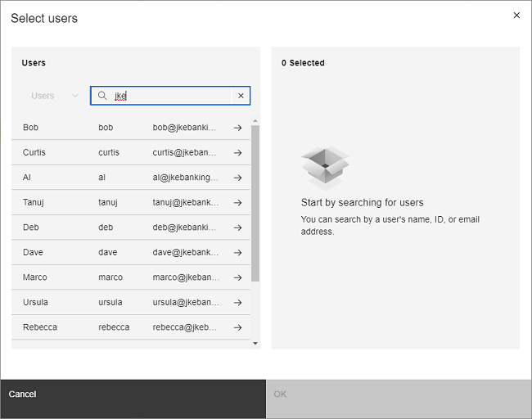Clear the search field with X

[x=241, y=96]
